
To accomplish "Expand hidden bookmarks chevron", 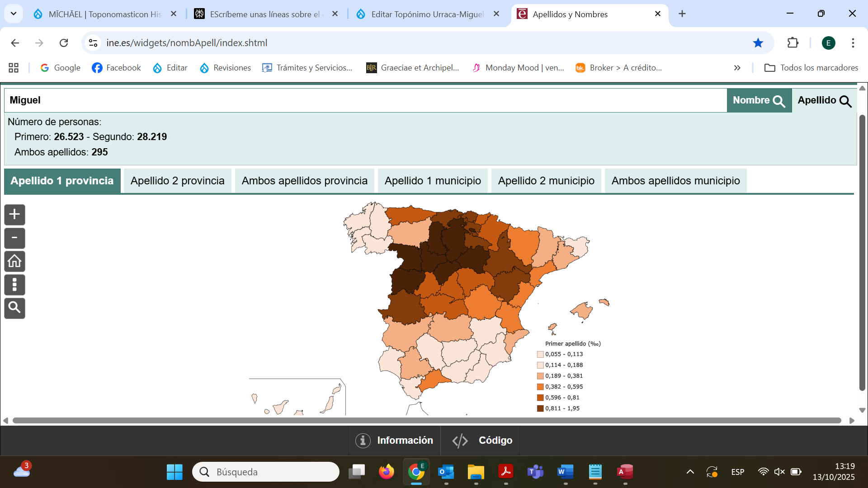I will 737,68.
